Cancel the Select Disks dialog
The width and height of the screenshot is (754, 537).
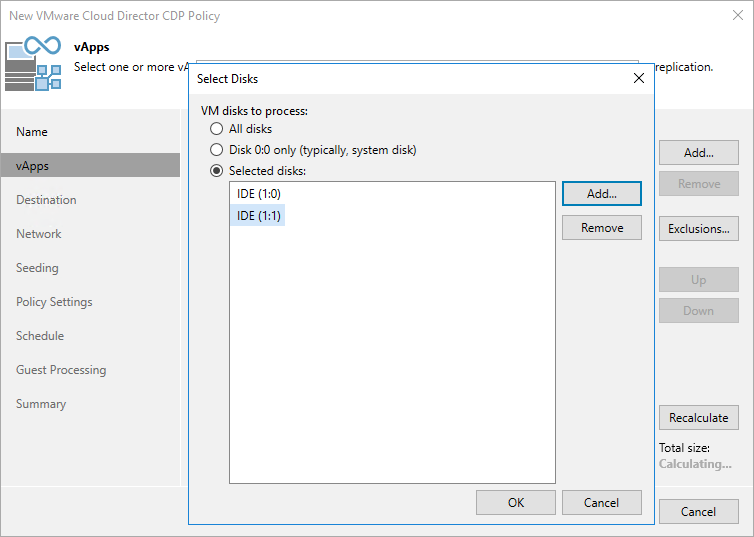(x=602, y=502)
